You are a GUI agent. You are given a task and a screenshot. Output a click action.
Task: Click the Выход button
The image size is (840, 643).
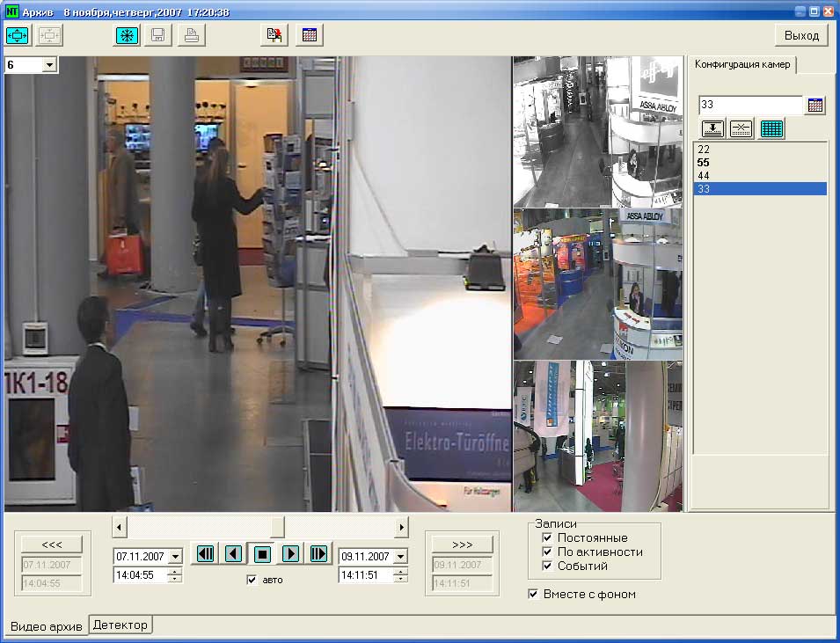[x=800, y=35]
